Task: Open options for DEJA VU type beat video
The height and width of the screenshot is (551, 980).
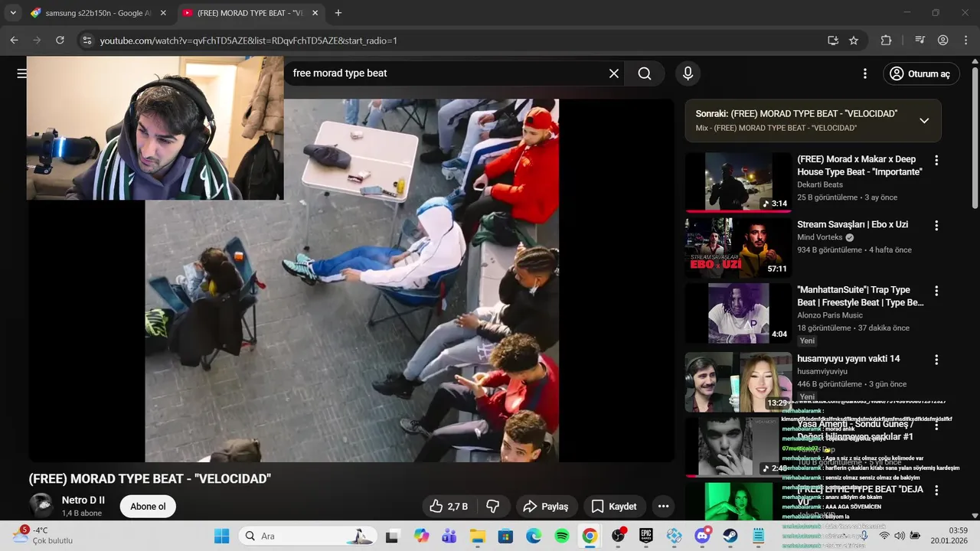Action: 936,490
